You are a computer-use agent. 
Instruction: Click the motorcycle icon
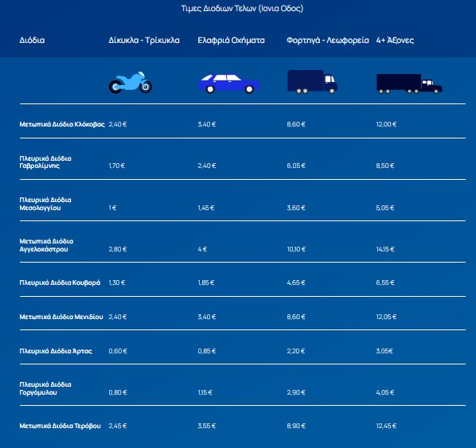pos(131,82)
